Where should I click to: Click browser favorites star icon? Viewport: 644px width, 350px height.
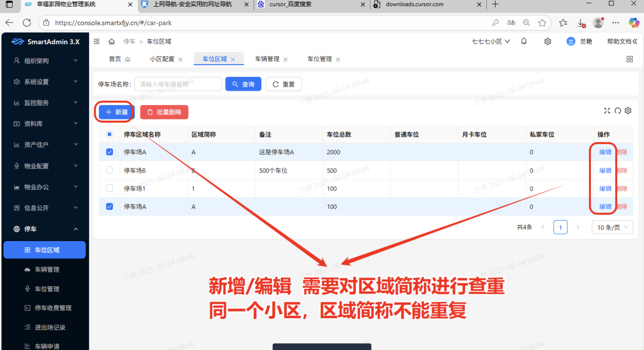542,23
